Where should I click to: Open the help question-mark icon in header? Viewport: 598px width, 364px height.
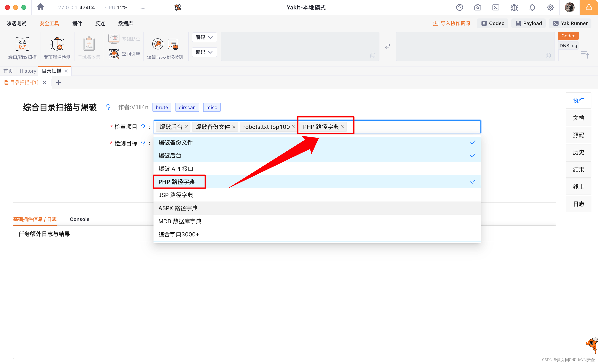(x=459, y=8)
